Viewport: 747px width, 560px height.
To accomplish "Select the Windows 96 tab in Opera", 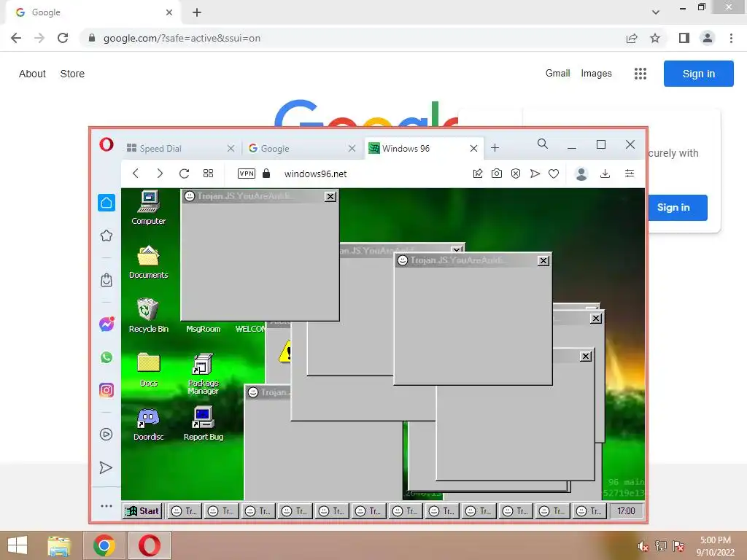I will 424,149.
